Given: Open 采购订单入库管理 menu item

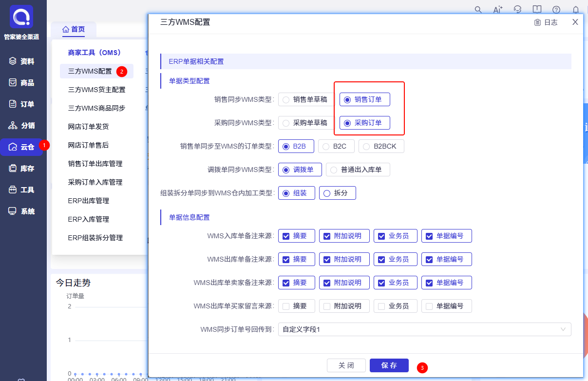Looking at the screenshot, I should tap(95, 182).
